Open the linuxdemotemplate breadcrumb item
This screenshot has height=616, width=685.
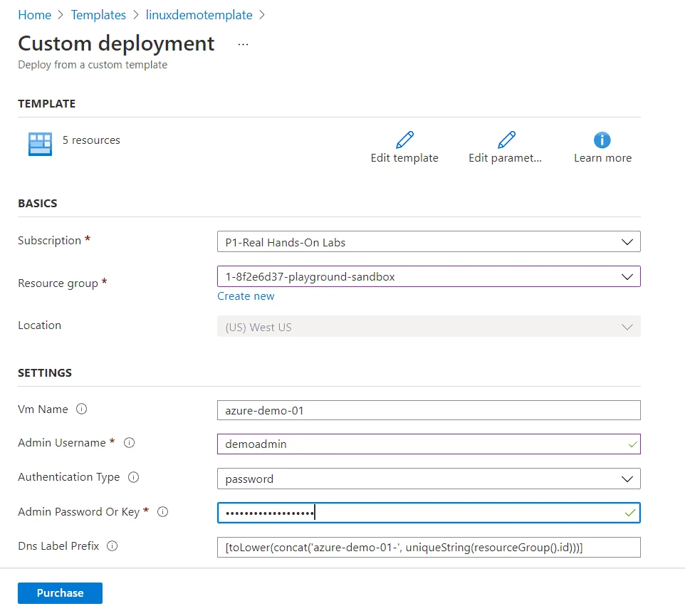[x=199, y=14]
